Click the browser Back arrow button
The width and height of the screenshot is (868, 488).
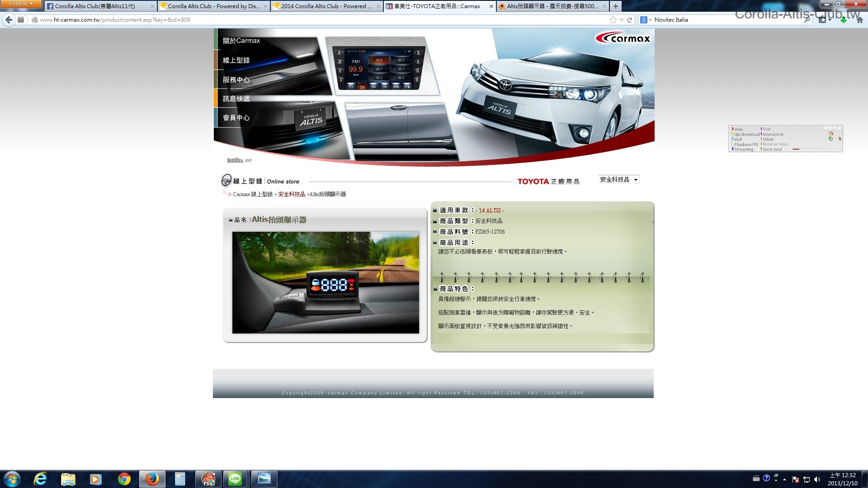point(9,20)
